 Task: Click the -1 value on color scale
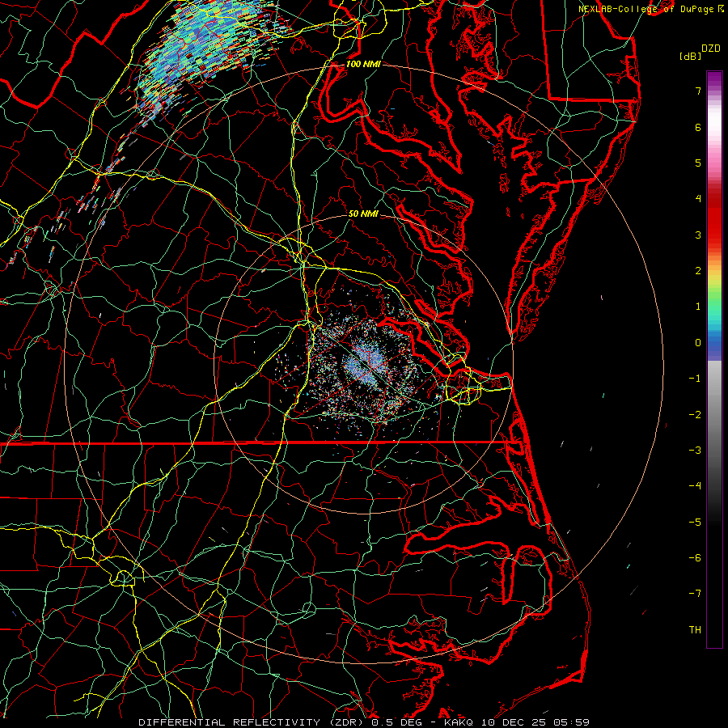695,379
